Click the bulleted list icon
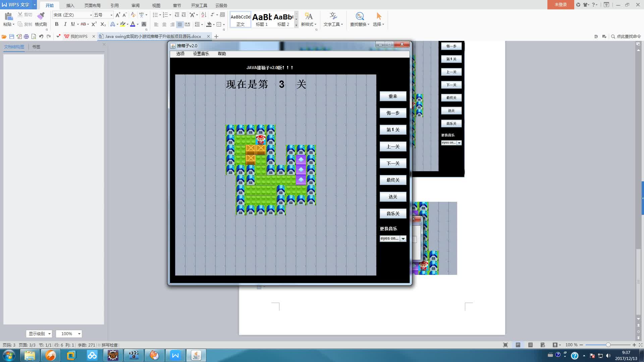 [x=155, y=15]
